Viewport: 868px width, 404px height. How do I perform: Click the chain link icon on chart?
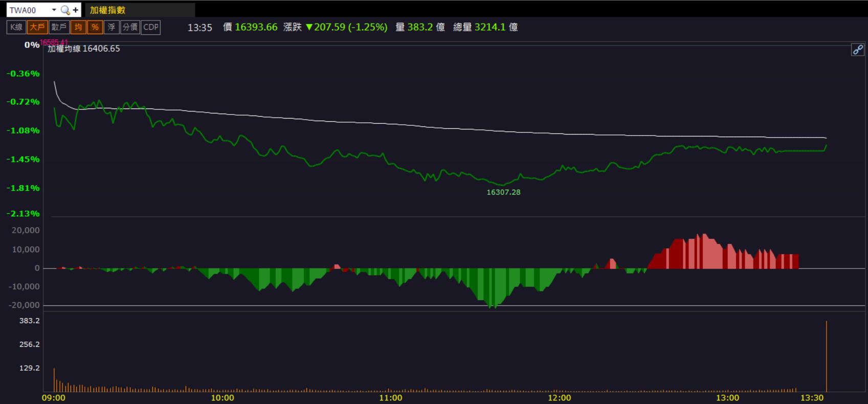[857, 50]
